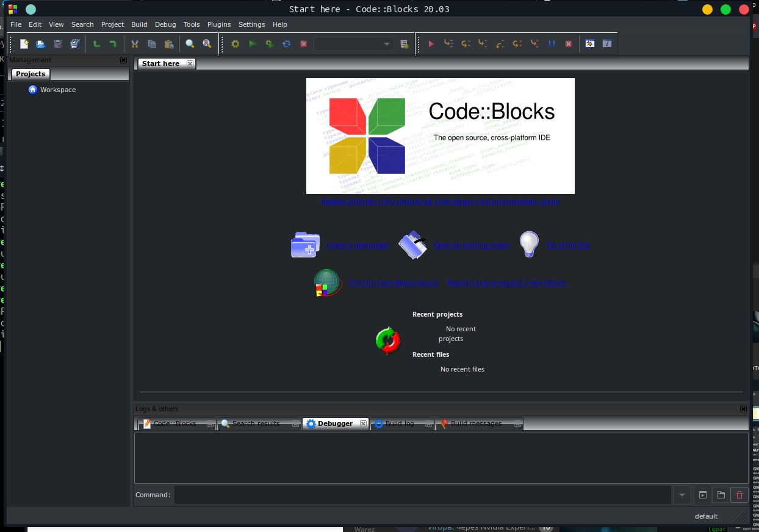Open the Help menu
Viewport: 759px width, 532px height.
click(279, 24)
